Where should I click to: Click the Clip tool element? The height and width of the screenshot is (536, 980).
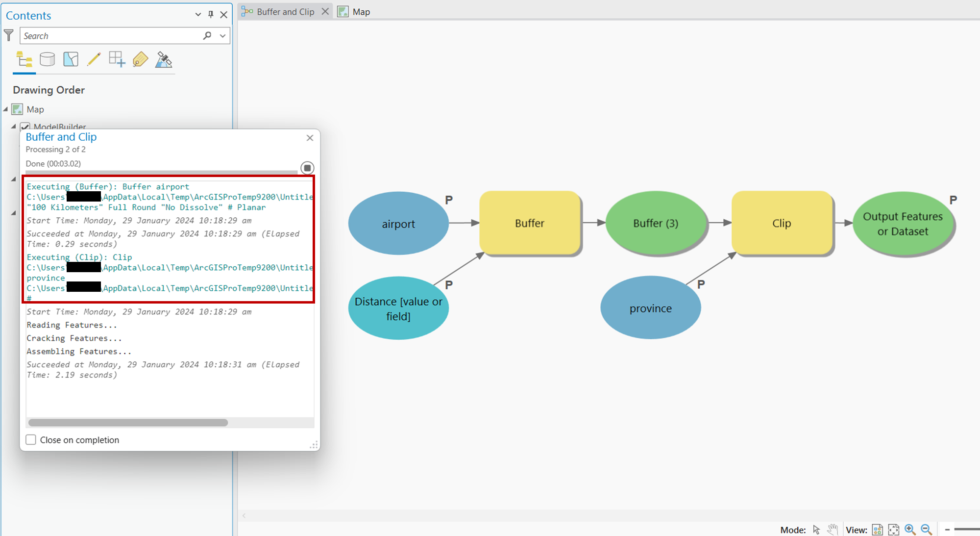[782, 224]
